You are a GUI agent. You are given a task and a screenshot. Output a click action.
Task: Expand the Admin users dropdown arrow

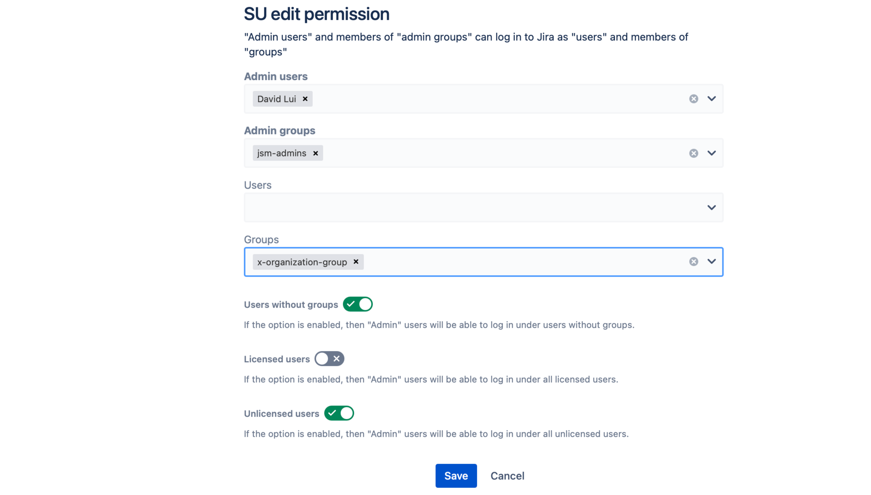tap(712, 99)
